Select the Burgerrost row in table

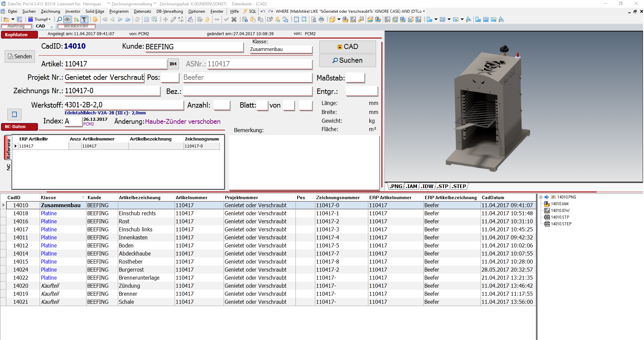[x=268, y=270]
